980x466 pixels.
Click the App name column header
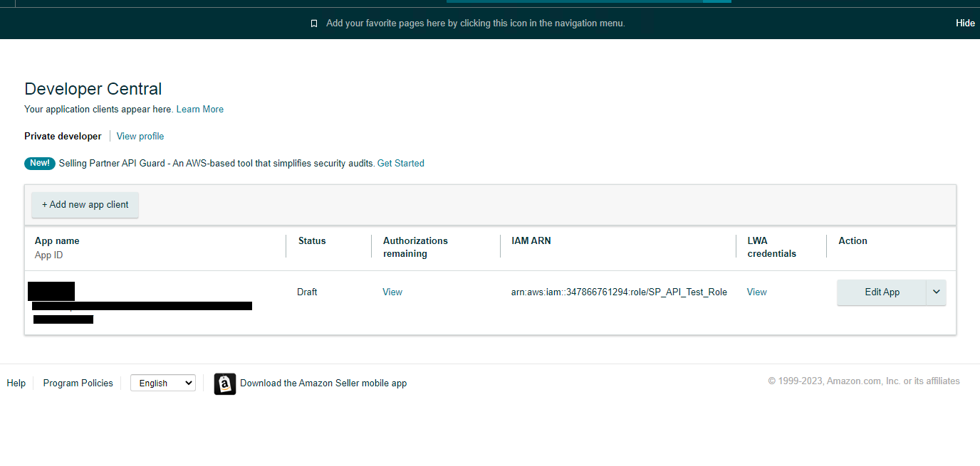pos(57,241)
